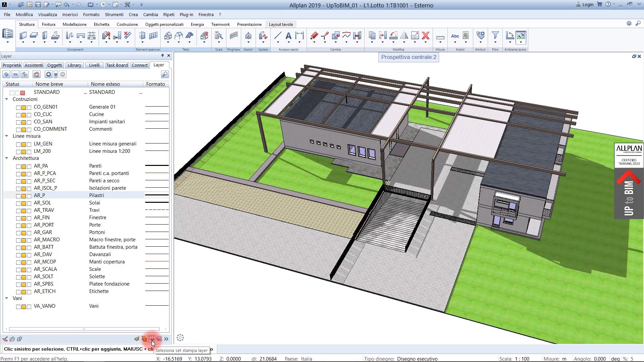Collapse the Architettura layer group
644x362 pixels.
pos(6,158)
